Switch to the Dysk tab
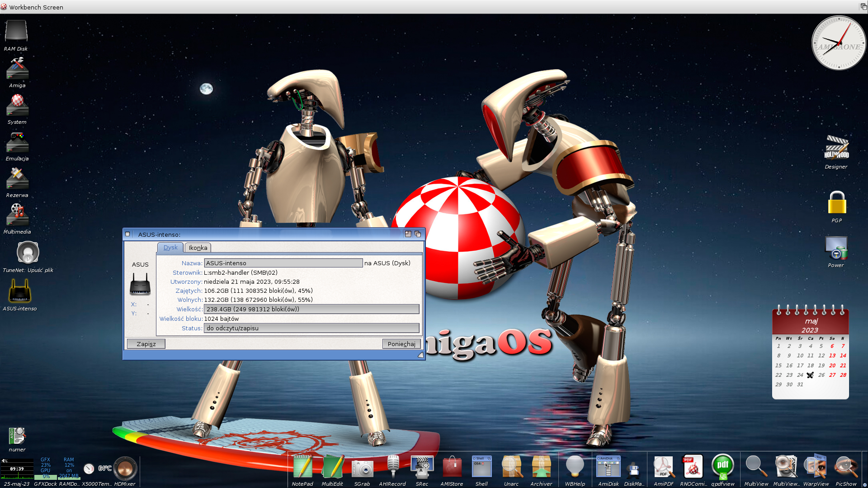Image resolution: width=868 pixels, height=488 pixels. tap(170, 248)
